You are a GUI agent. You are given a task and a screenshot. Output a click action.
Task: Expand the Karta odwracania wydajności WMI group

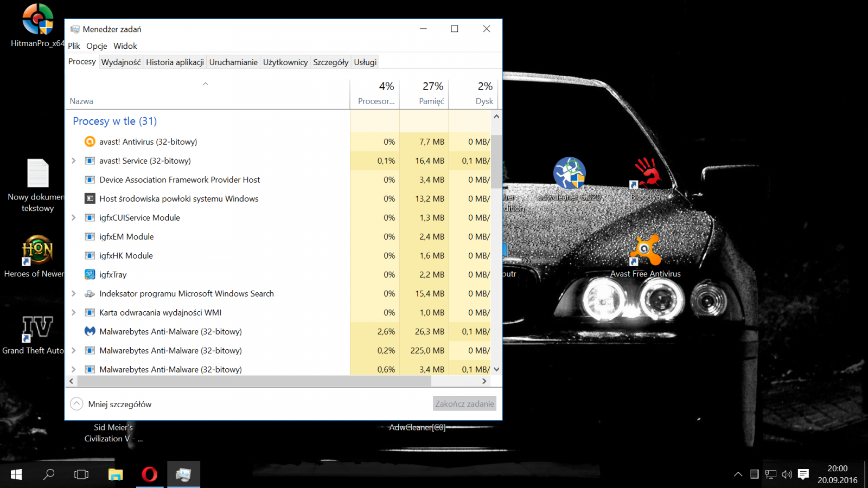tap(74, 312)
